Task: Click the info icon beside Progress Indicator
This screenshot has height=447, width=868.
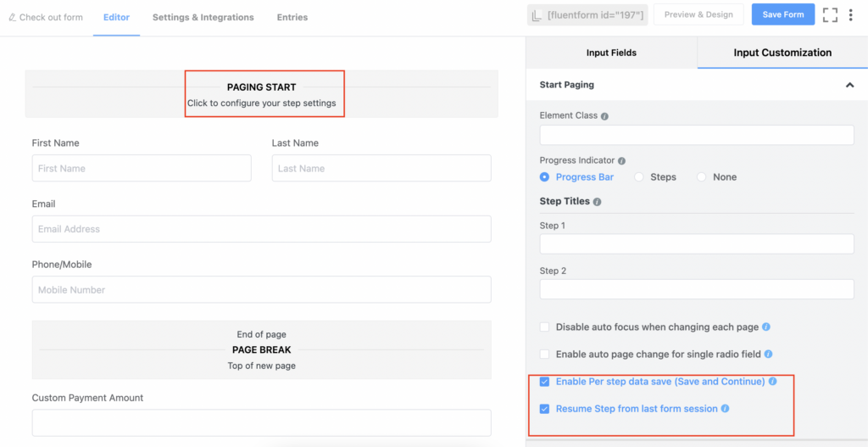Action: coord(622,160)
